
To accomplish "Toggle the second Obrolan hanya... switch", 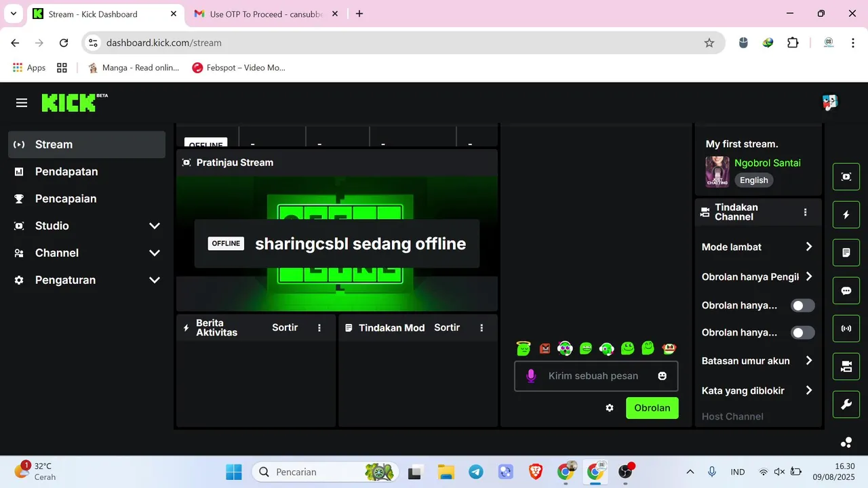I will point(803,333).
